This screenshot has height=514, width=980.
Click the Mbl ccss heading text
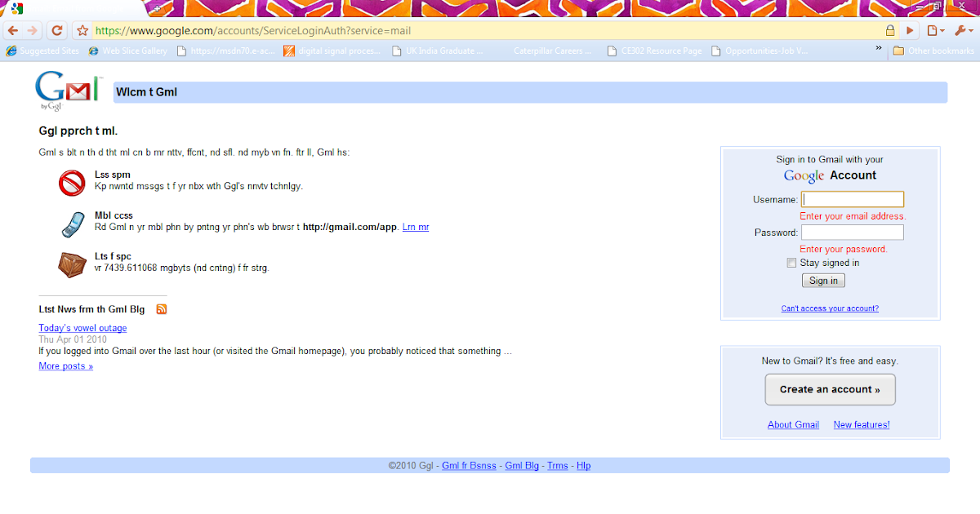click(114, 215)
